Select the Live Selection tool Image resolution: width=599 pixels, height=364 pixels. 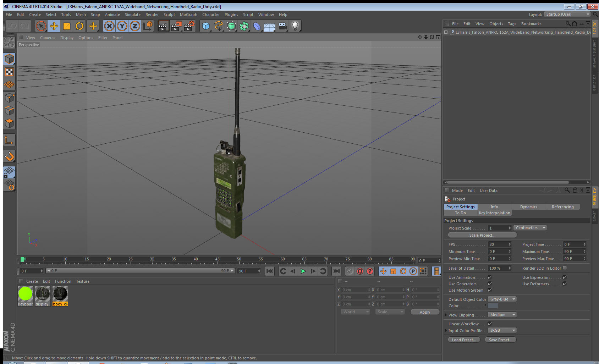coord(41,26)
